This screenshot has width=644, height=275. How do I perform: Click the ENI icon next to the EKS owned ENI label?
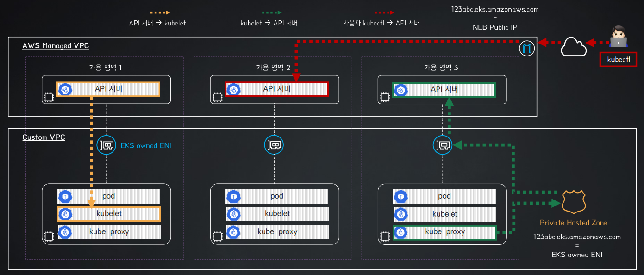[x=106, y=145]
